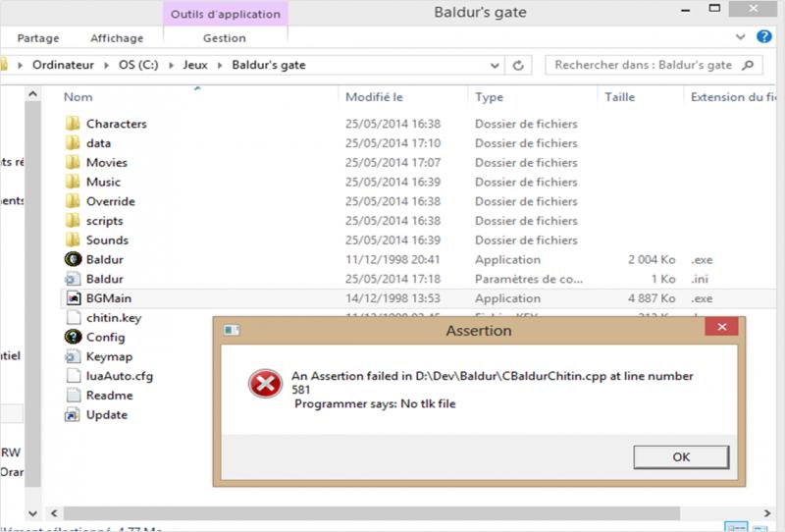Expand the arrow after Jeux breadcrumb
Viewport: 785px width, 532px height.
(219, 65)
